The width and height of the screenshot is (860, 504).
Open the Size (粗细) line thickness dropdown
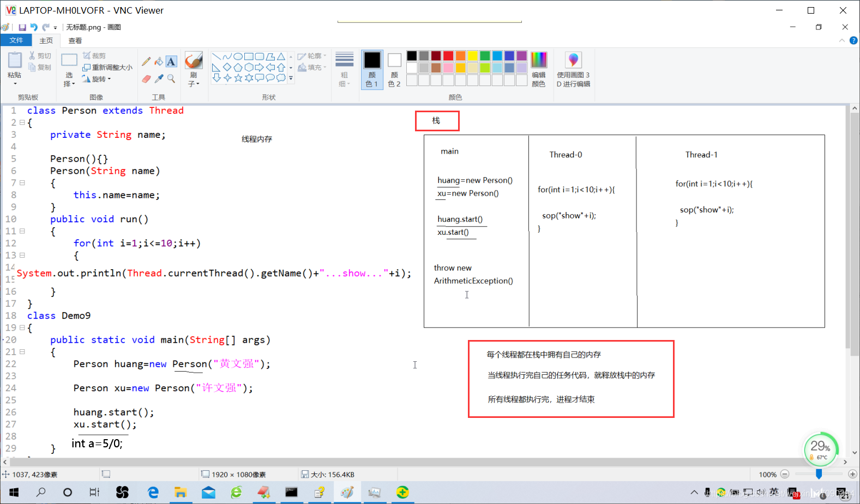(344, 69)
